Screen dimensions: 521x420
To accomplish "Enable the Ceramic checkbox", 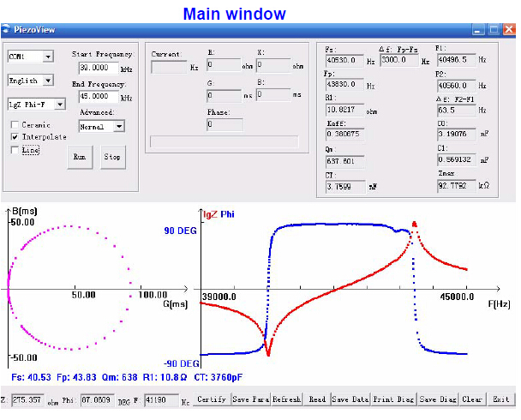I will tap(15, 124).
